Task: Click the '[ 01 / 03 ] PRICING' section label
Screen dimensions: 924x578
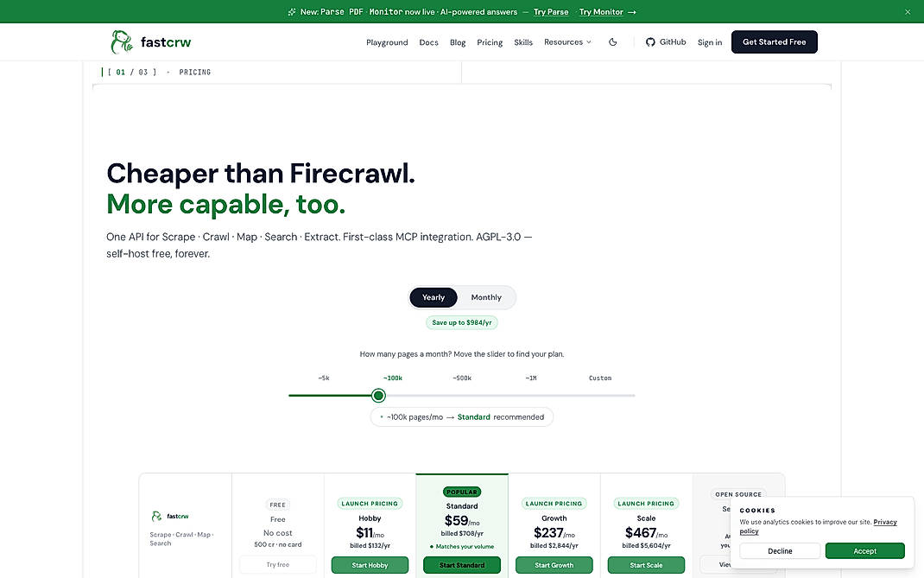Action: pyautogui.click(x=159, y=72)
